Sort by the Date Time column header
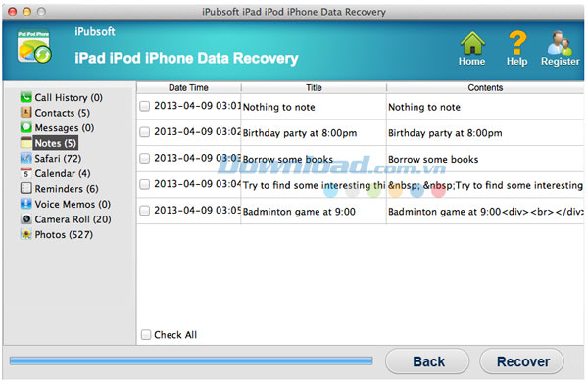This screenshot has width=588, height=384. click(x=188, y=88)
